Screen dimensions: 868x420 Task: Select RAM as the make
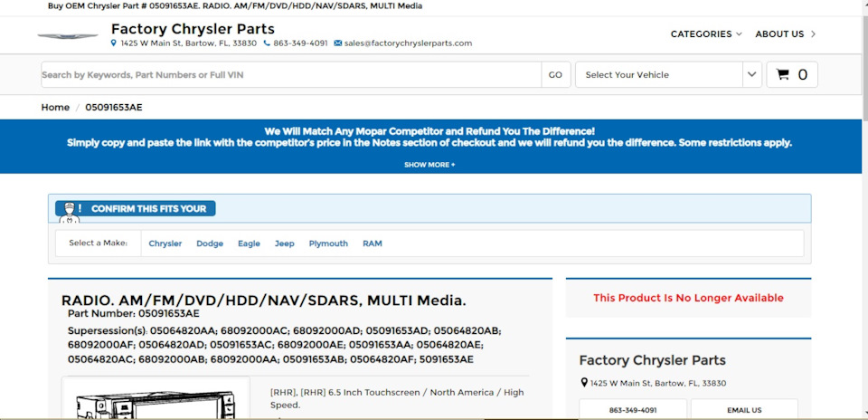point(372,243)
